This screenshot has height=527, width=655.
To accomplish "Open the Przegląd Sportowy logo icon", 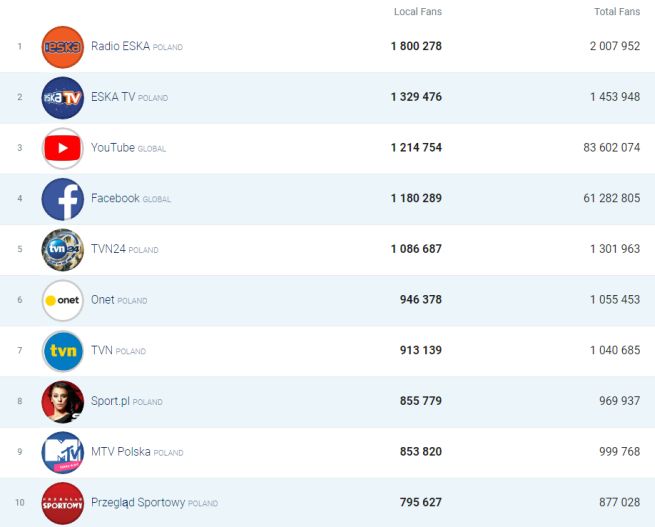I will click(x=62, y=503).
